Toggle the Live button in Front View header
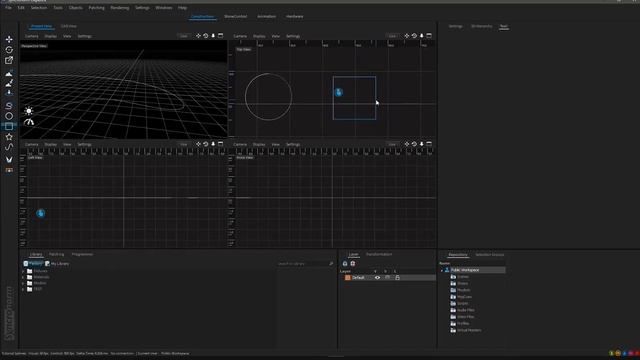Viewport: 640px width, 360px height. tap(392, 144)
